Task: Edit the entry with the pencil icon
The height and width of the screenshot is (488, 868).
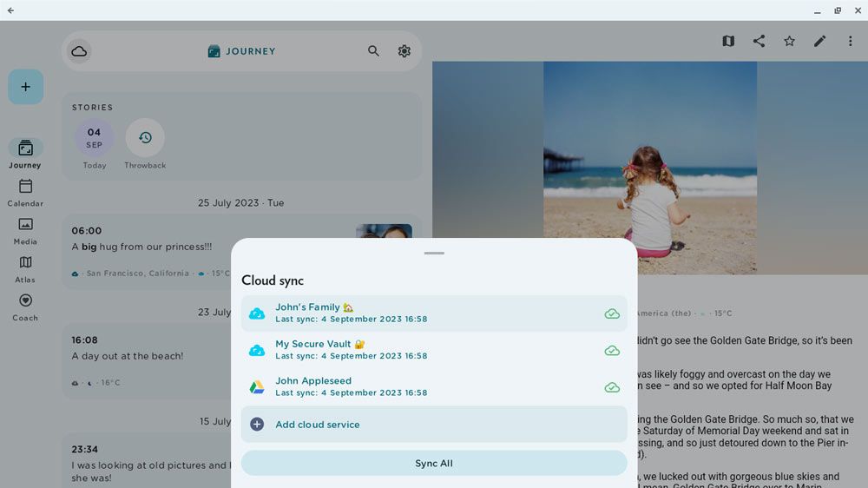Action: (x=820, y=41)
